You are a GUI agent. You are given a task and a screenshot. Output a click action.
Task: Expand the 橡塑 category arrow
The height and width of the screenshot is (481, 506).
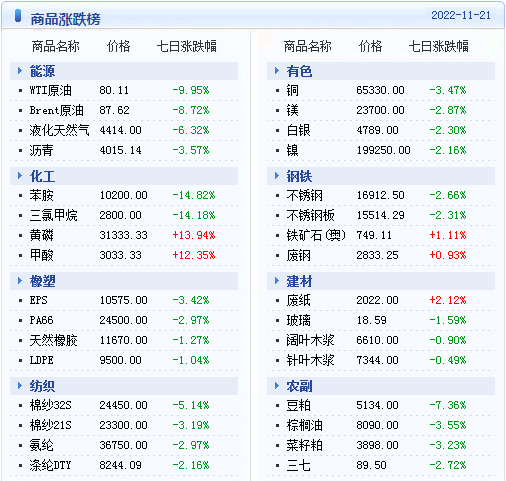tap(20, 281)
